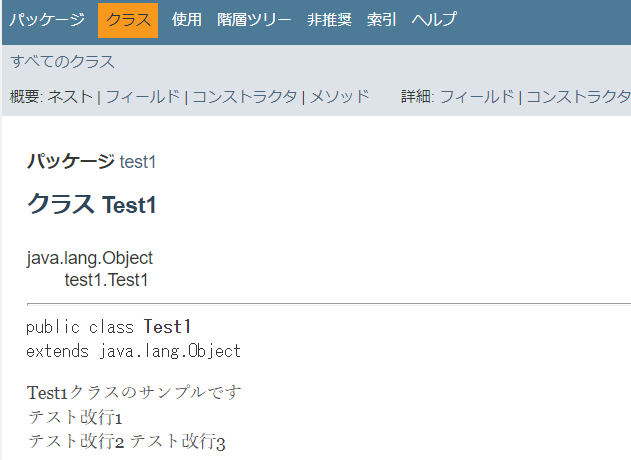The height and width of the screenshot is (460, 631).
Task: Open the test1 package link
Action: 138,161
